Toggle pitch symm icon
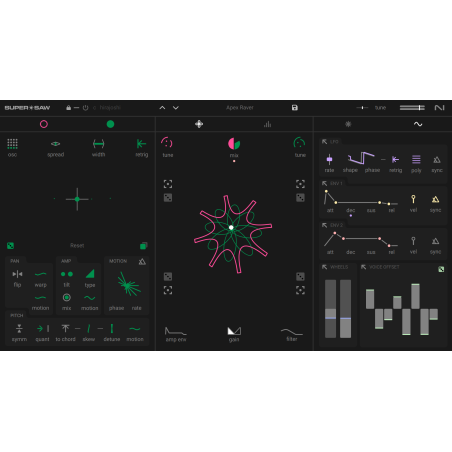452x452 pixels. pyautogui.click(x=19, y=329)
